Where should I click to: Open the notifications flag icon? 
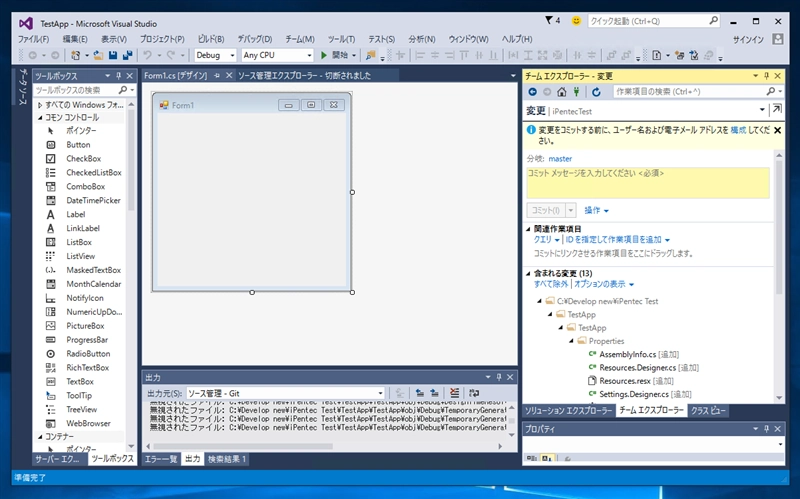pos(549,20)
